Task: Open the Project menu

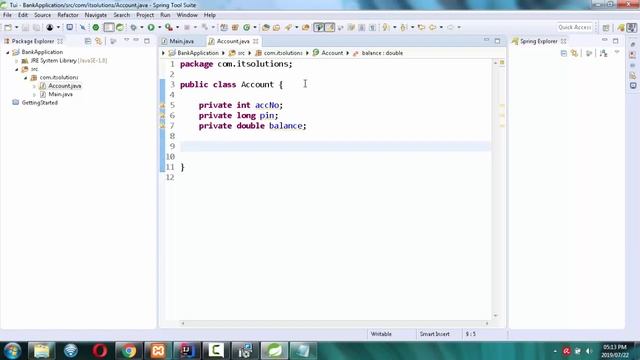Action: (145, 15)
